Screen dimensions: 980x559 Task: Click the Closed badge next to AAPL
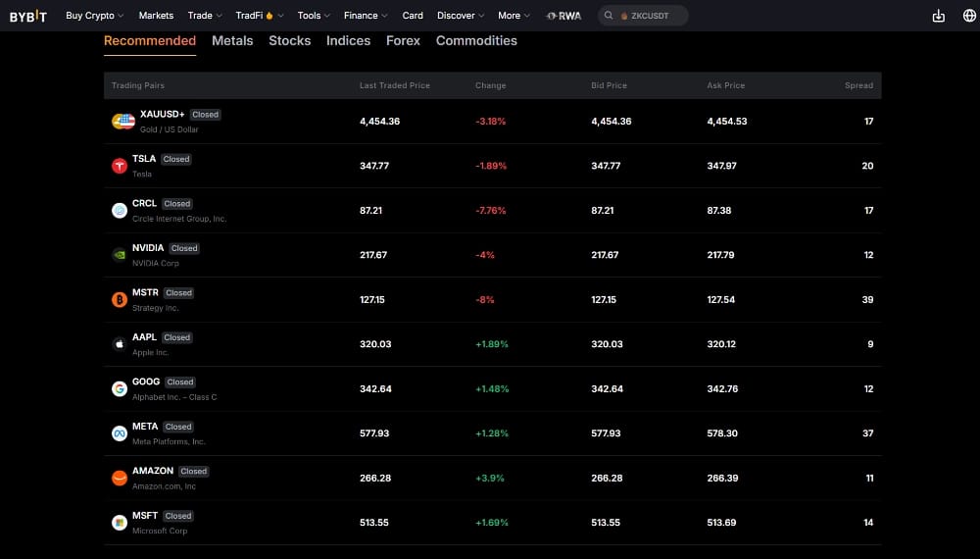point(176,337)
